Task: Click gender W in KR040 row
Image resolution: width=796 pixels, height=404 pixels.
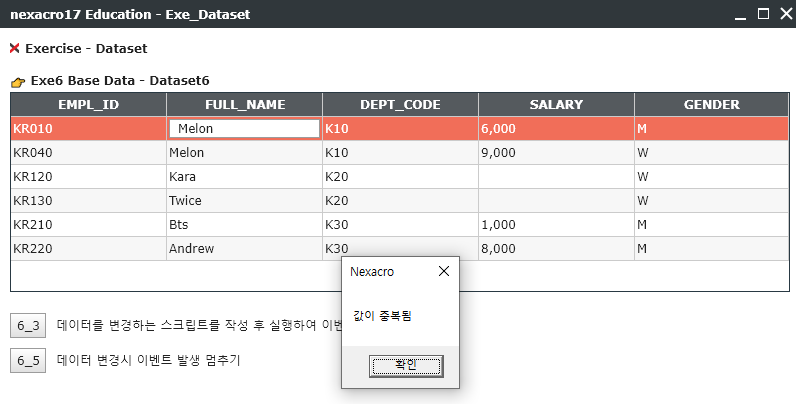Action: 712,153
